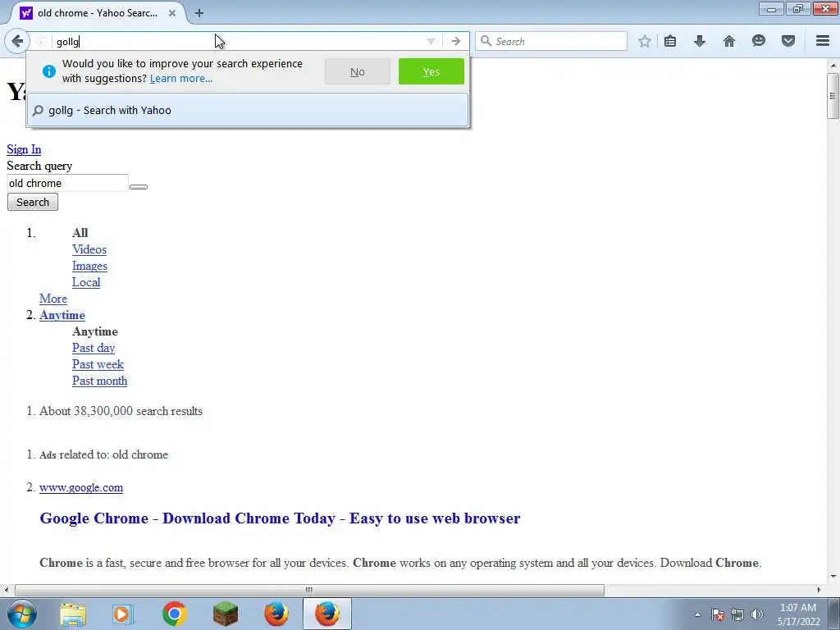Screen dimensions: 840x630
Task: Switch to Images results
Action: coord(89,267)
